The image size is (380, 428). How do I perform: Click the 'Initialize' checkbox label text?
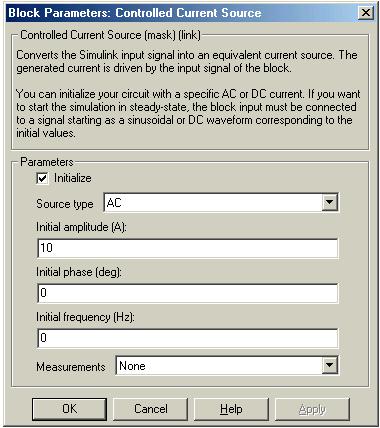click(x=73, y=178)
